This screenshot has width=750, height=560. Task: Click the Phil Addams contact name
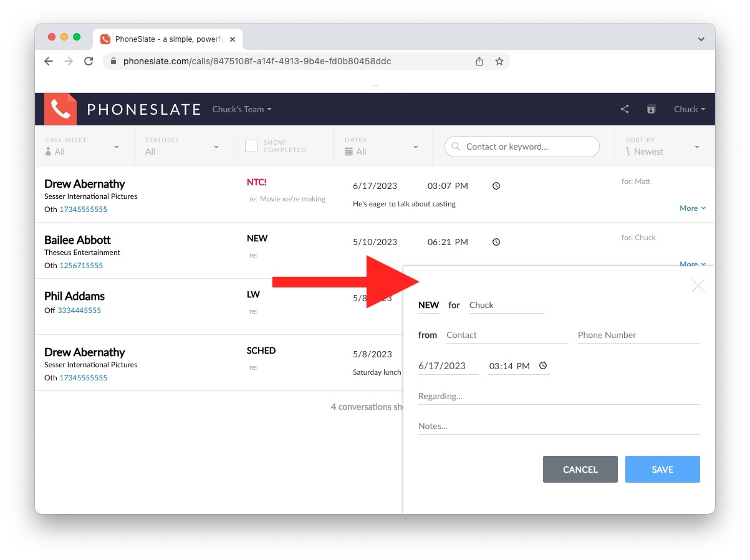click(x=74, y=296)
